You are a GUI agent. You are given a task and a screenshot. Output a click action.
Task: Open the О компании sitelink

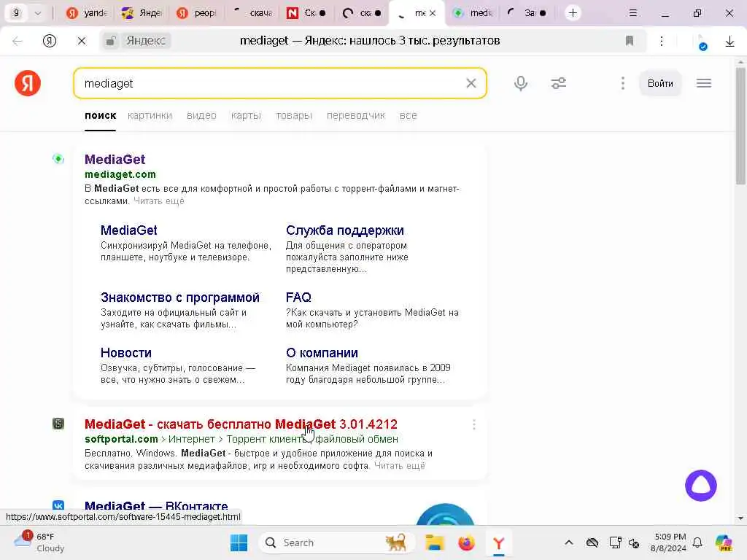(x=322, y=353)
